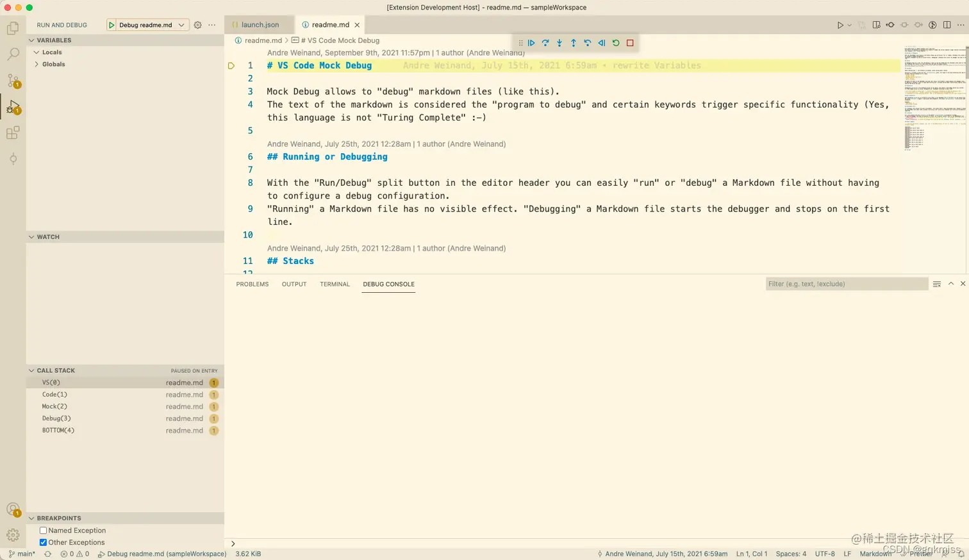Clear the debug console

click(937, 284)
